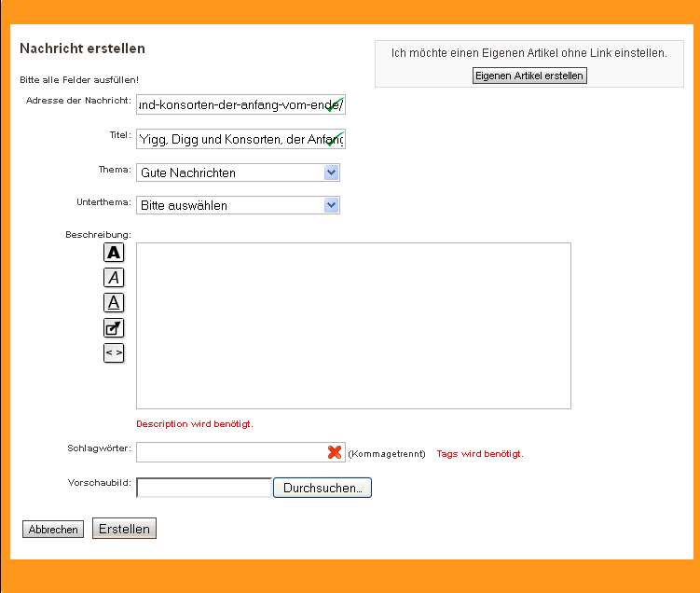The image size is (700, 593).
Task: Focus the Schlagwörter input field
Action: pyautogui.click(x=241, y=452)
